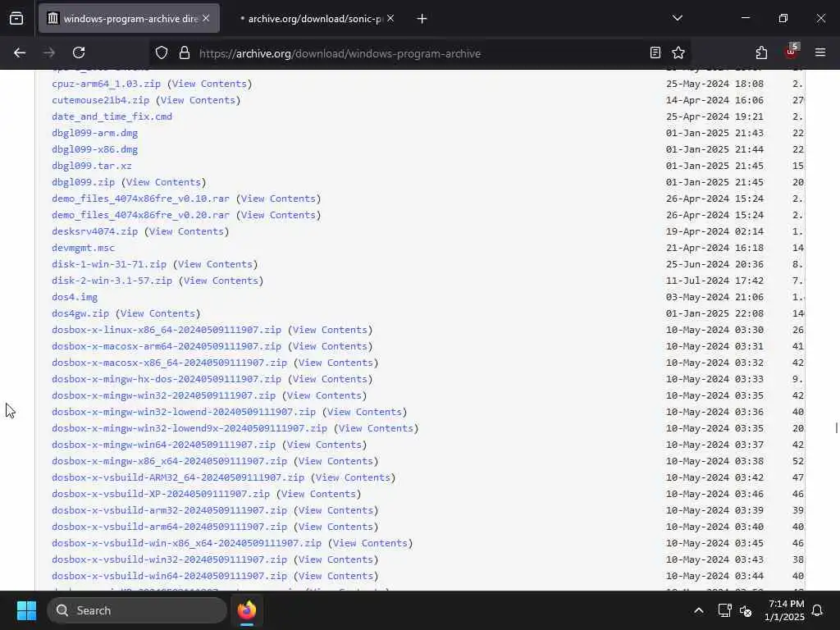
Task: Download dosbox-x-mingw-hx-dos zip
Action: 167,379
